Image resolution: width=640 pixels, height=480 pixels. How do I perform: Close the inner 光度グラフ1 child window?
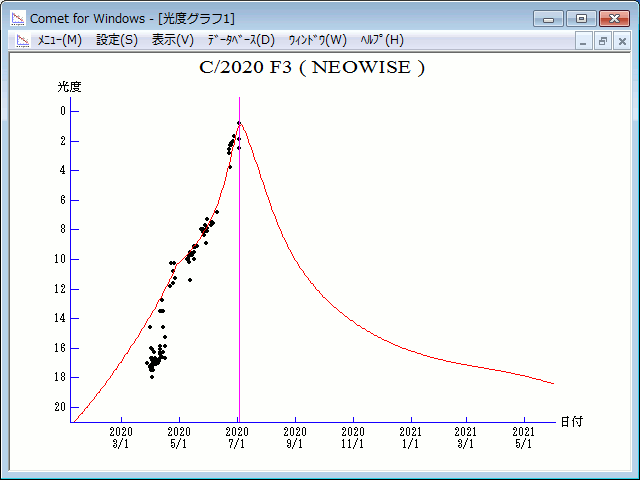click(x=622, y=41)
